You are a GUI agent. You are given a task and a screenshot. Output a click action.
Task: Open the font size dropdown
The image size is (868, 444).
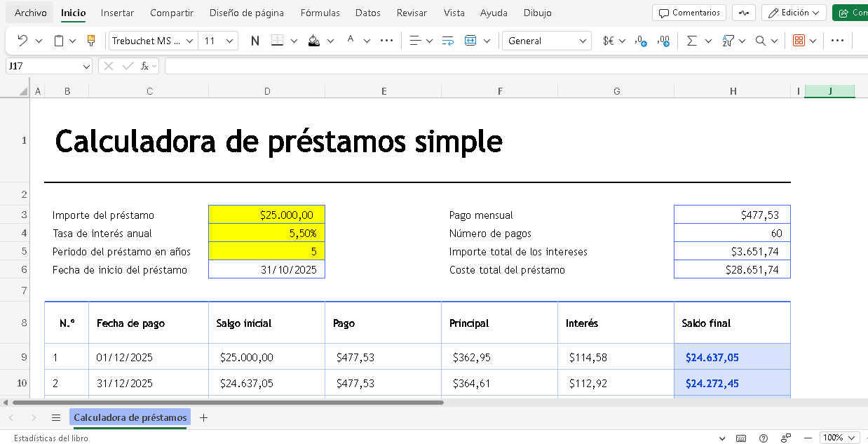[217, 41]
